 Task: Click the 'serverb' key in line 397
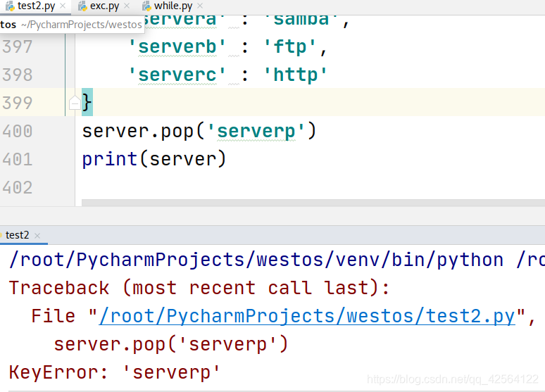point(177,46)
